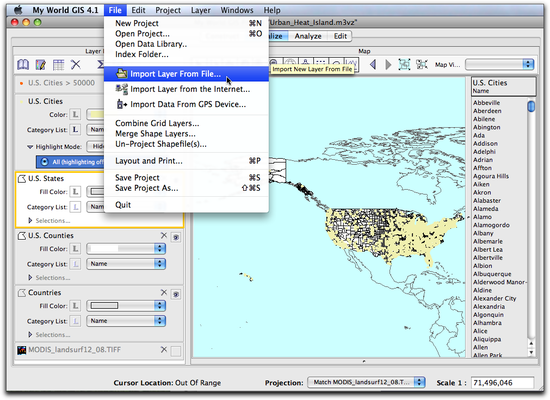Open the Countries Category List dropdown
The width and height of the screenshot is (550, 400).
point(126,321)
